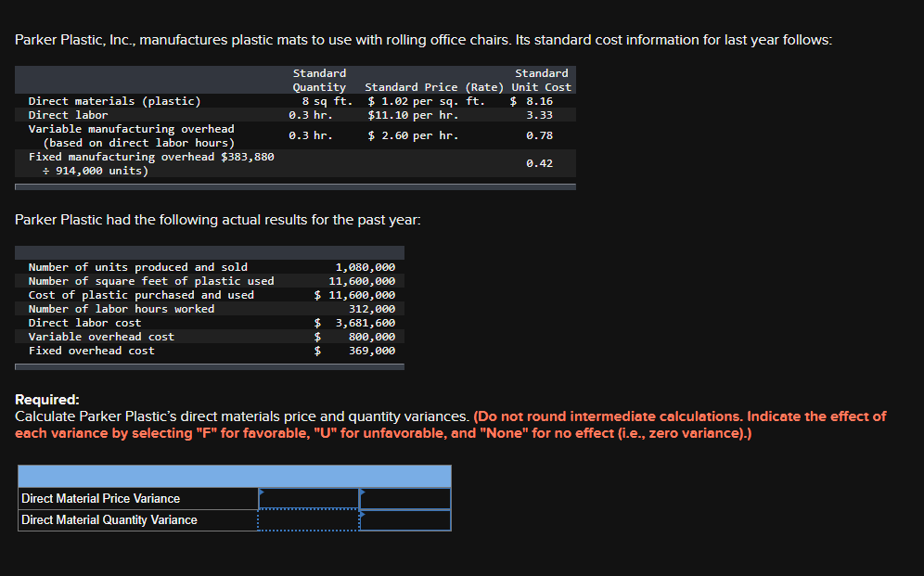Click 'Variable manufacturing overhead' row label
The height and width of the screenshot is (576, 924).
pos(132,129)
